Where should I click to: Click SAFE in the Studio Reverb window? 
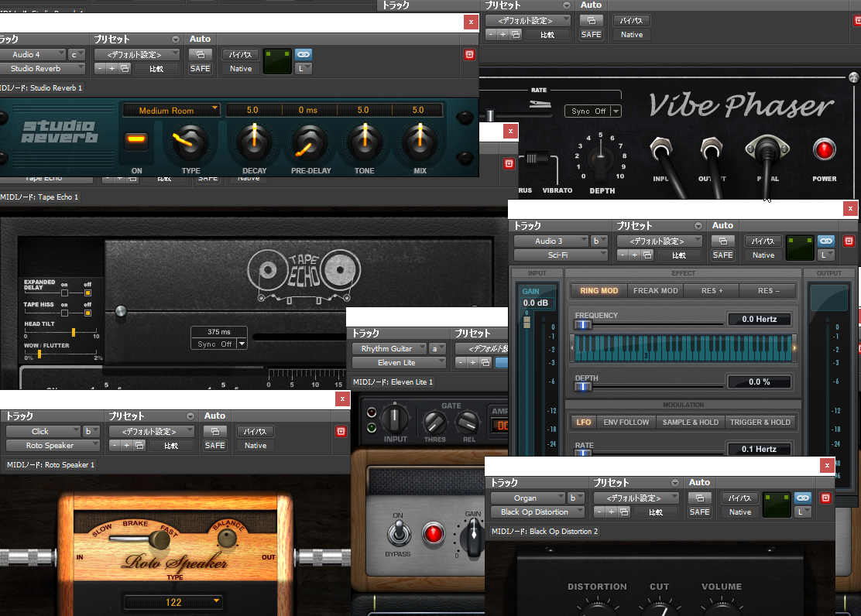pos(201,69)
